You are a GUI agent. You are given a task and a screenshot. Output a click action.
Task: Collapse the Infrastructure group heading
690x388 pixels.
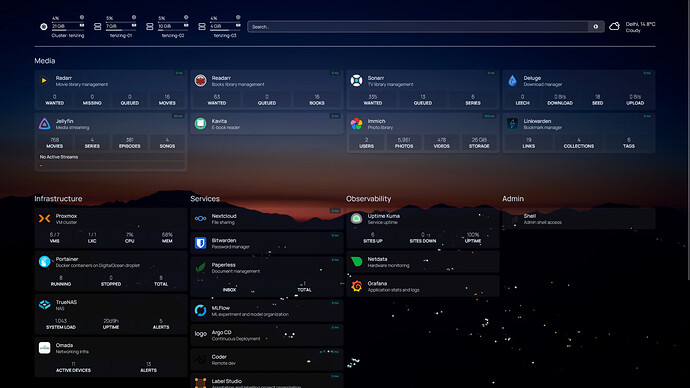point(58,199)
